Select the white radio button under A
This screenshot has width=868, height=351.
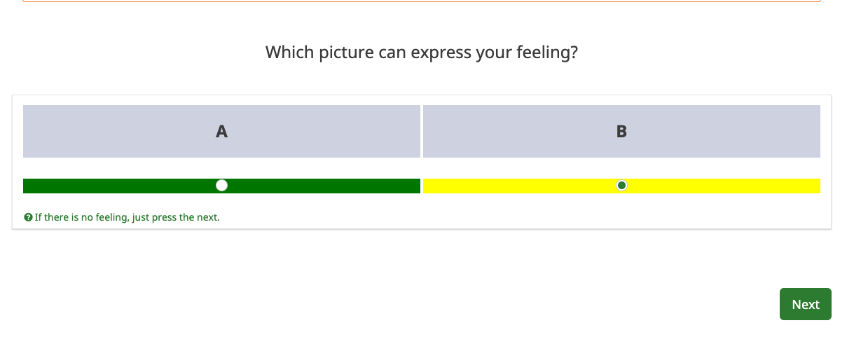[x=221, y=186]
